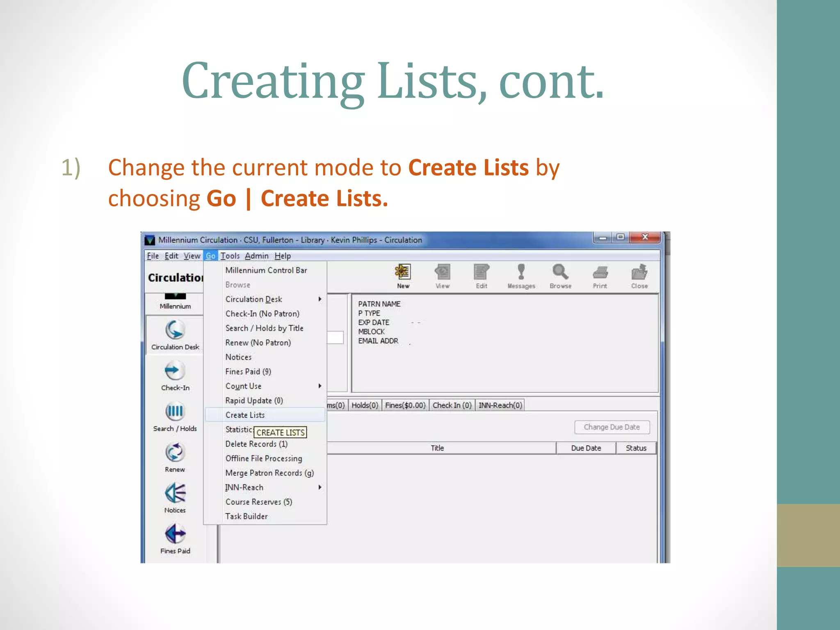The image size is (840, 630).
Task: Click the Edit toolbar icon
Action: pos(482,276)
